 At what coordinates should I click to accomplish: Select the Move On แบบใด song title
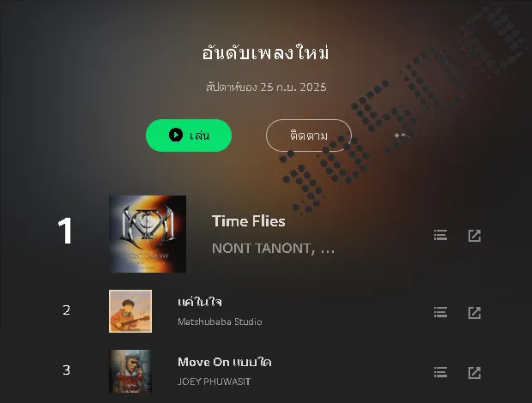[225, 362]
